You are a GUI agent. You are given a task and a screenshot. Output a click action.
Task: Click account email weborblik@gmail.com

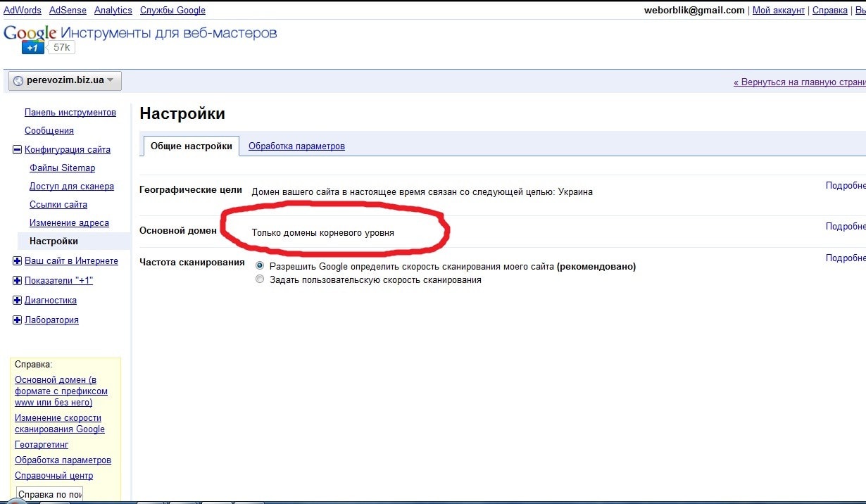[694, 10]
